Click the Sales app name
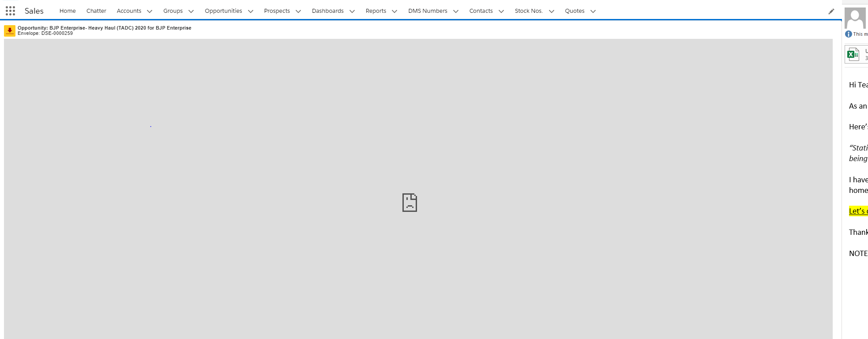868x339 pixels. click(x=34, y=11)
